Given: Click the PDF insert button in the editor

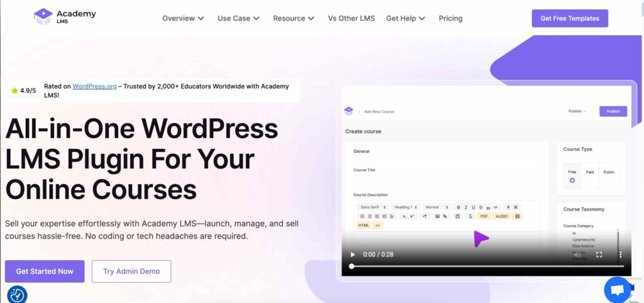Looking at the screenshot, I should (x=484, y=216).
